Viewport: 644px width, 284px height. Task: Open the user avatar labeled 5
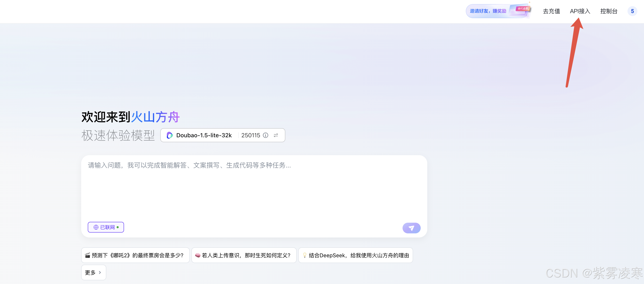coord(632,11)
